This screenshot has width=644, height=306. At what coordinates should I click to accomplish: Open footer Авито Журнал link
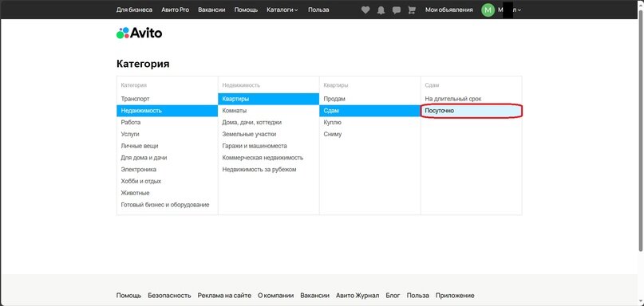358,296
